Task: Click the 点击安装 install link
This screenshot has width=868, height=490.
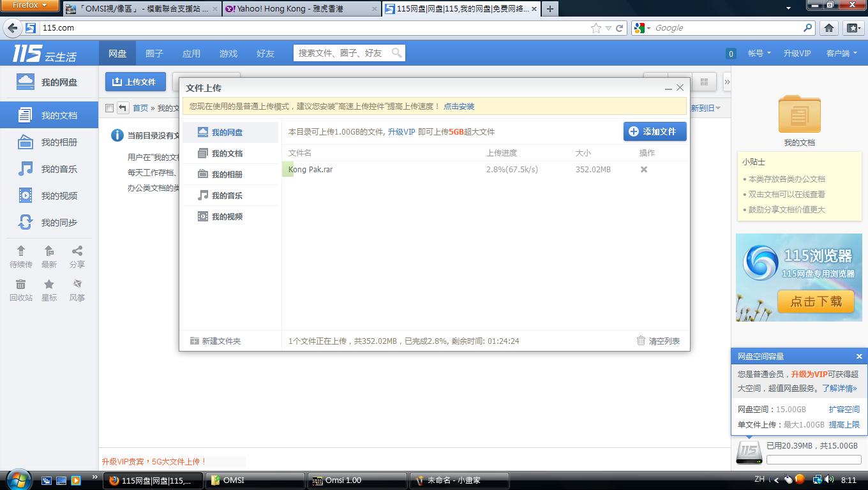Action: (x=459, y=107)
